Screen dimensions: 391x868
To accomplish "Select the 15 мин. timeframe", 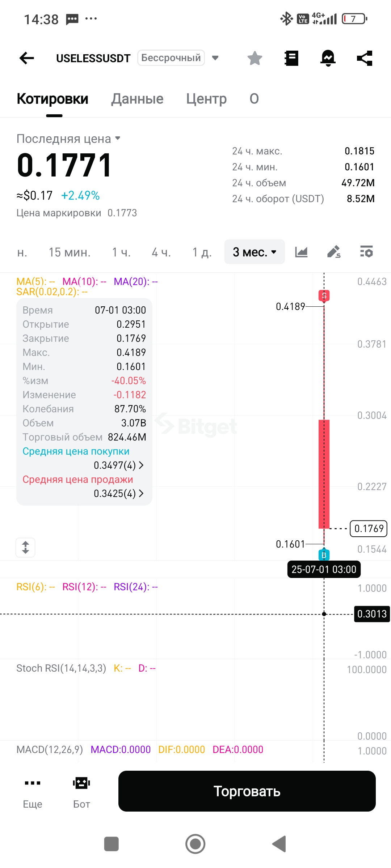I will (x=70, y=252).
